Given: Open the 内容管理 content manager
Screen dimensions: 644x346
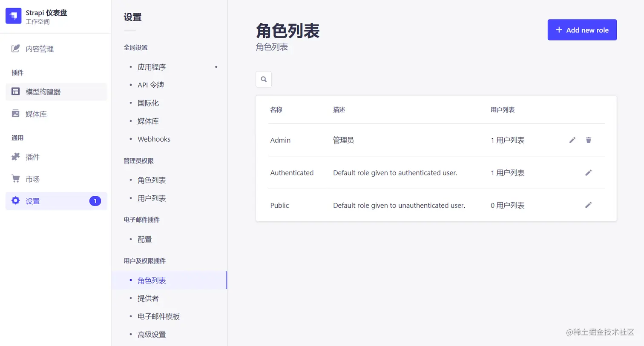Looking at the screenshot, I should tap(56, 49).
